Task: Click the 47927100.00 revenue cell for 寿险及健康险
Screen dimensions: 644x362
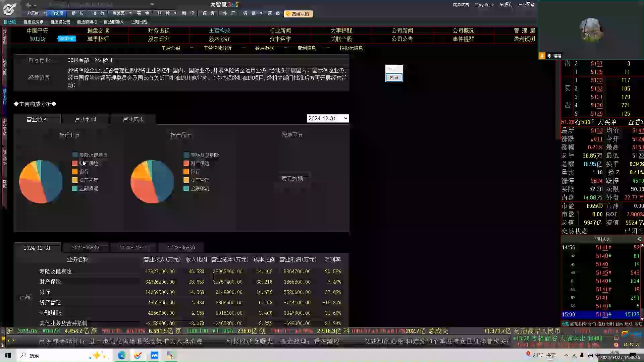Action: point(160,271)
